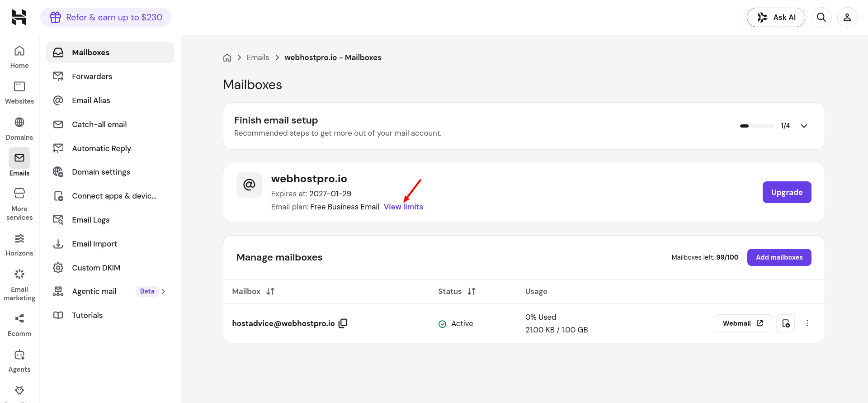Open Websites in left rail
This screenshot has width=868, height=403.
19,93
